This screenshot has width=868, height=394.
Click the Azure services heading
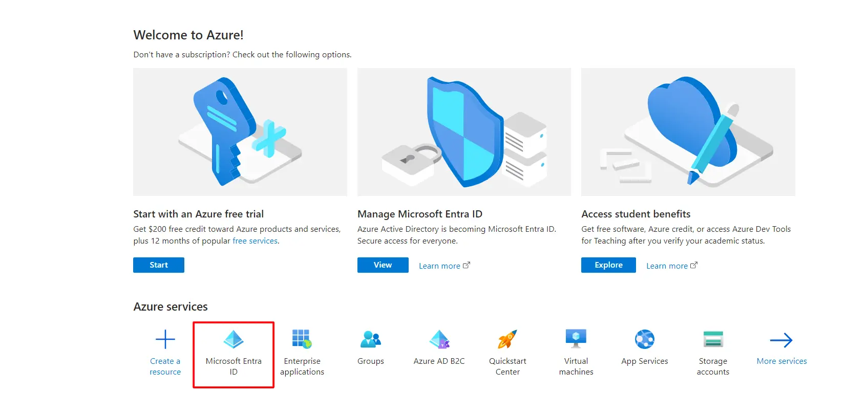pos(171,307)
